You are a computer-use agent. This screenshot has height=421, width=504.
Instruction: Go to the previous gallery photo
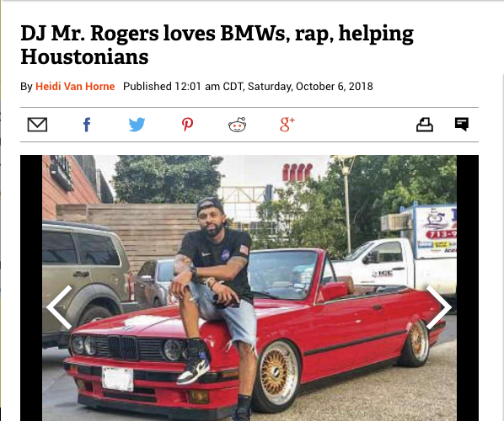(x=60, y=307)
